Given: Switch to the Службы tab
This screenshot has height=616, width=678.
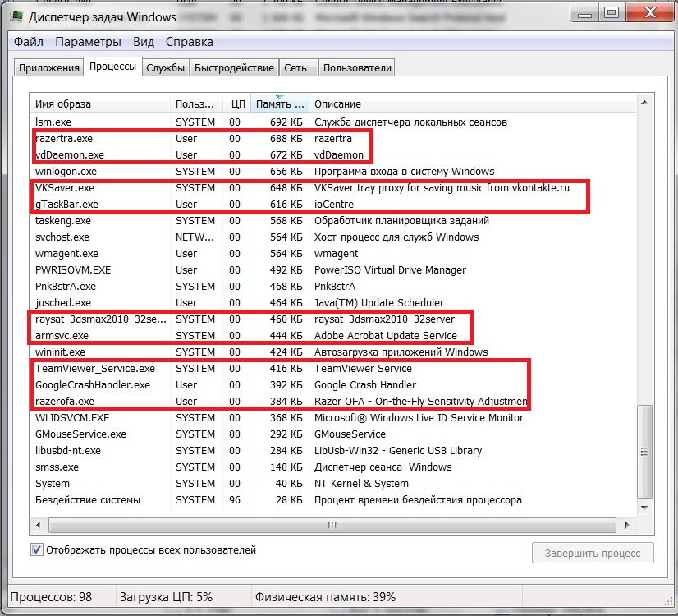Looking at the screenshot, I should [x=166, y=68].
